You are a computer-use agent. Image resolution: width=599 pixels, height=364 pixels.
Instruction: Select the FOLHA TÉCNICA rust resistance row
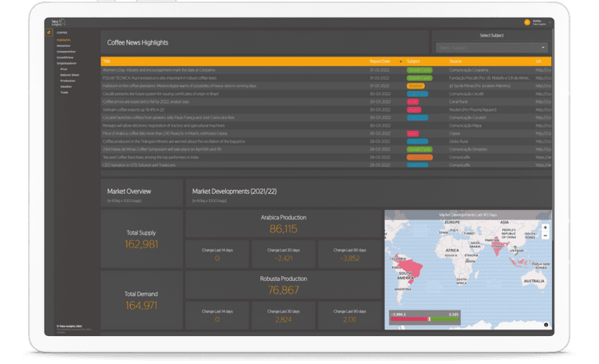click(x=326, y=78)
